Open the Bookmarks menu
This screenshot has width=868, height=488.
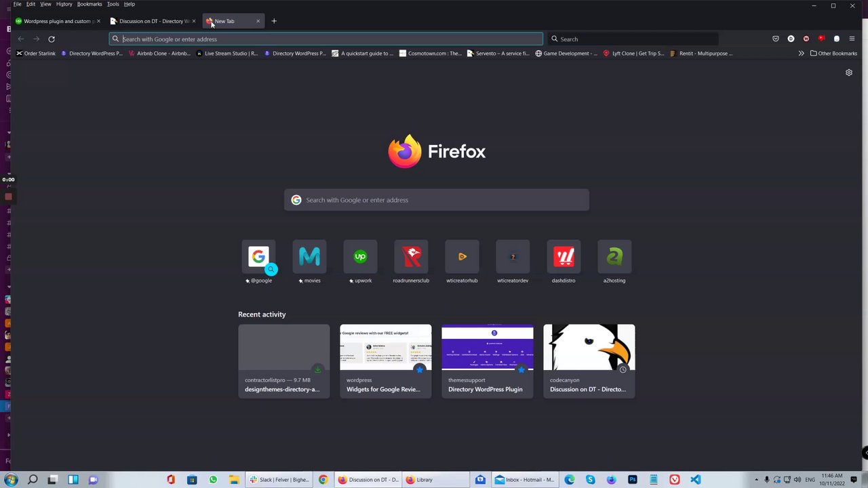click(x=90, y=4)
